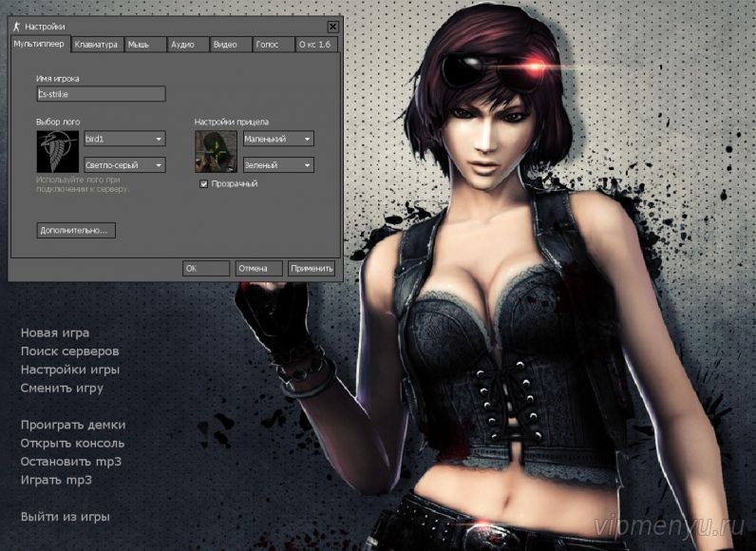Screen dimensions: 756x551
Task: Select Проиграть демки menu item
Action: tap(73, 426)
